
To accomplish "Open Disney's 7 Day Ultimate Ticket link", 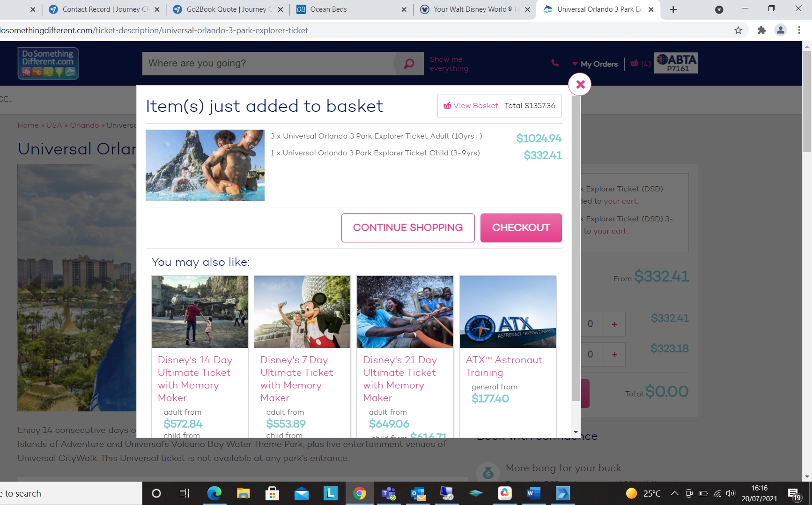I will point(297,379).
